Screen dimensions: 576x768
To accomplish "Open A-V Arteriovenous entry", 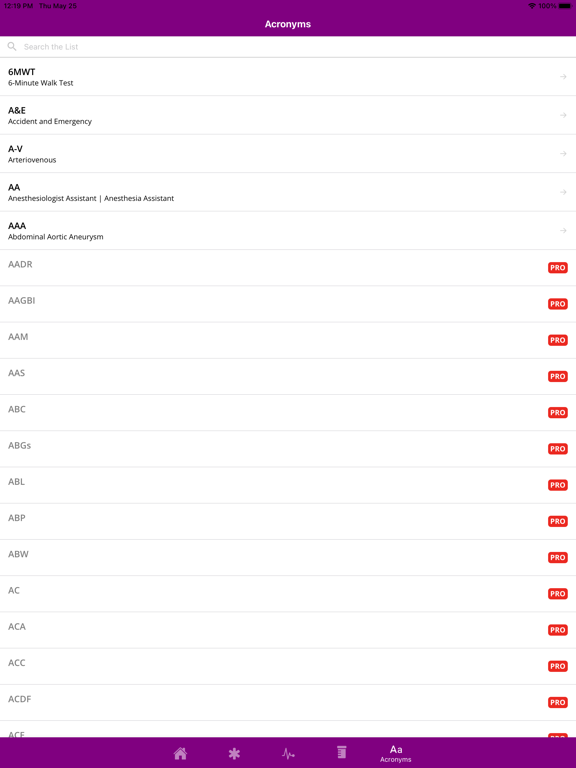I will coord(288,154).
